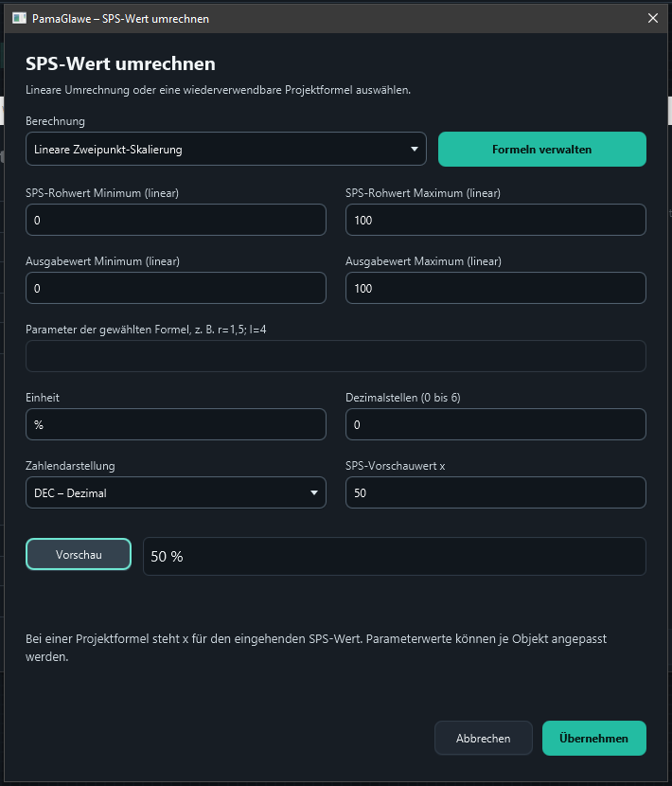Click the Dezimalstellen input field

point(496,424)
